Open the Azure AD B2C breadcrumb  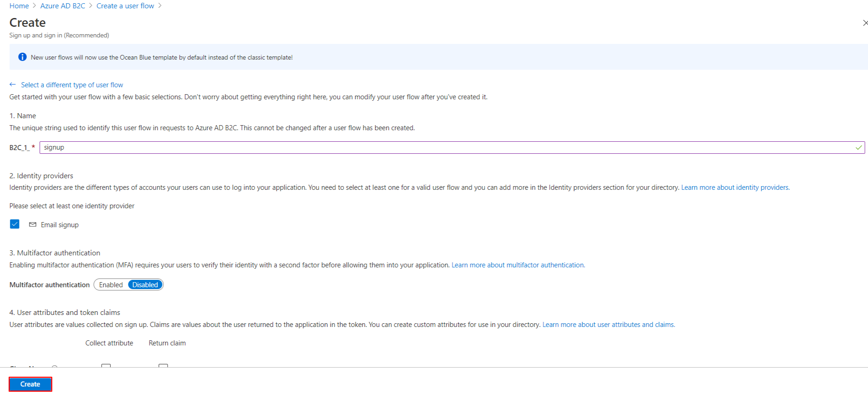63,6
